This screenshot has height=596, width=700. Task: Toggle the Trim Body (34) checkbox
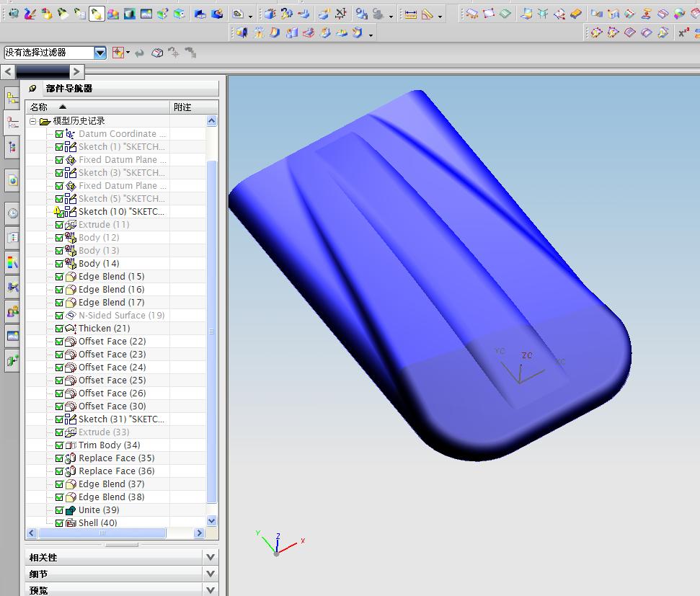[x=59, y=445]
